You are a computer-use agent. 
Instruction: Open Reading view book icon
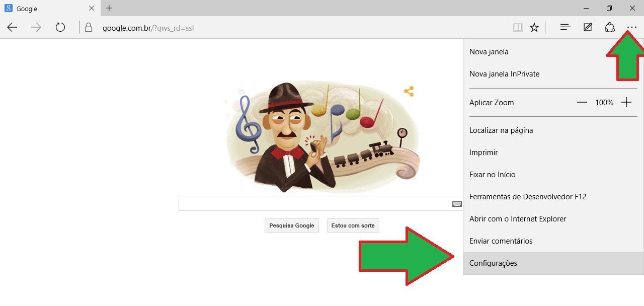click(518, 28)
